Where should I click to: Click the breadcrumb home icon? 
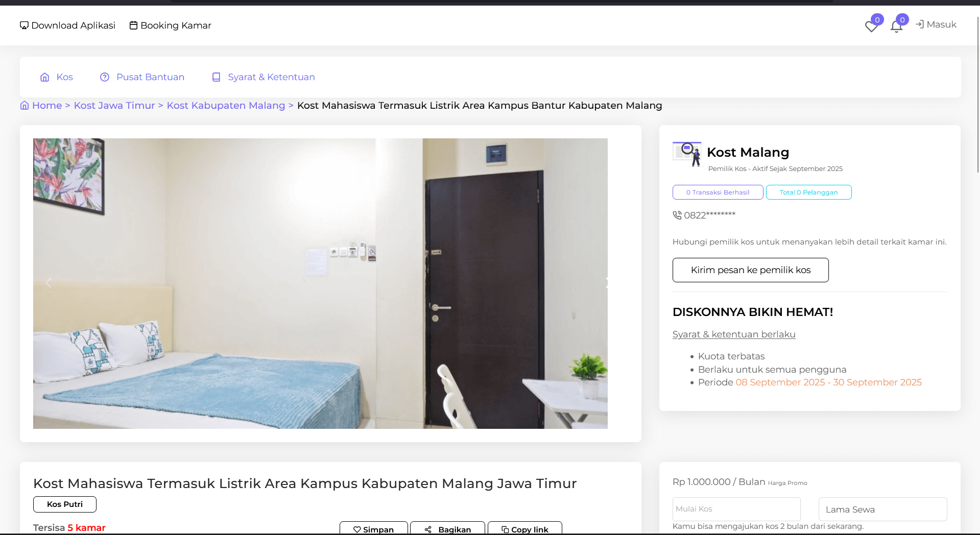pos(25,106)
